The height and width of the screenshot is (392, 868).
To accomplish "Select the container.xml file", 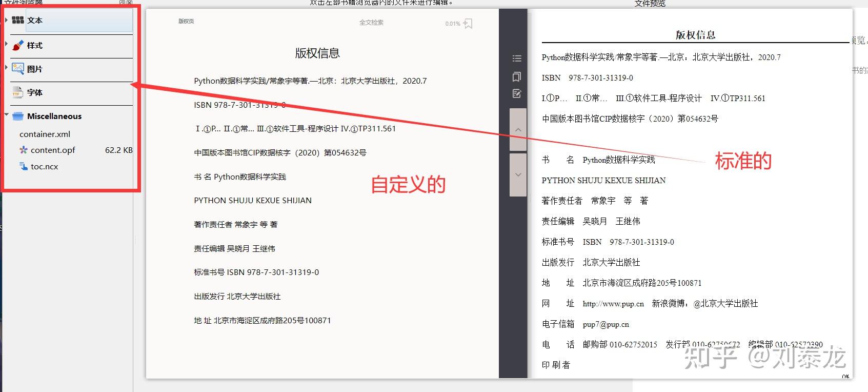I will coord(45,134).
